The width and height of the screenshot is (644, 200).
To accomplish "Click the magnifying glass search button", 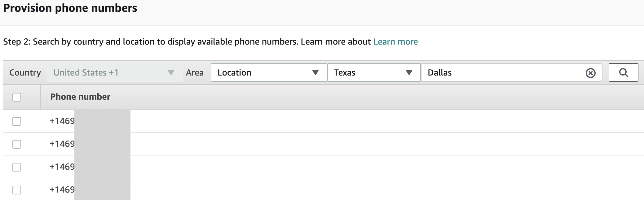I will click(623, 72).
